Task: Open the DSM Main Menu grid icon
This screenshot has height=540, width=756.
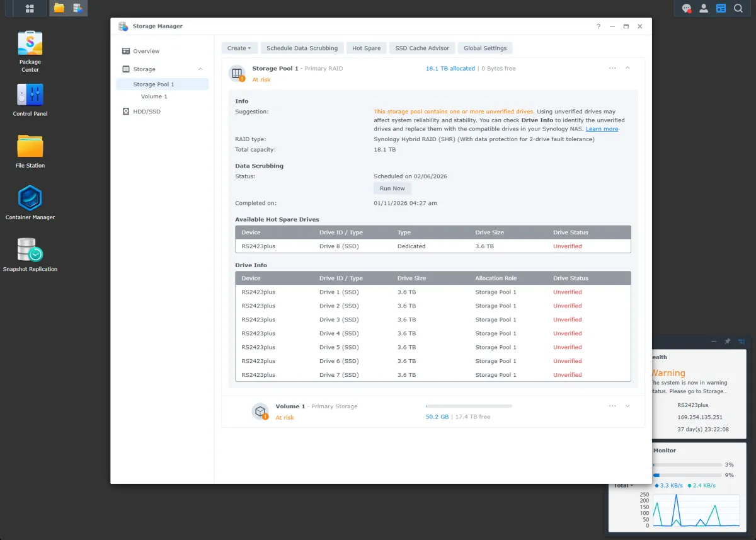Action: click(x=30, y=8)
